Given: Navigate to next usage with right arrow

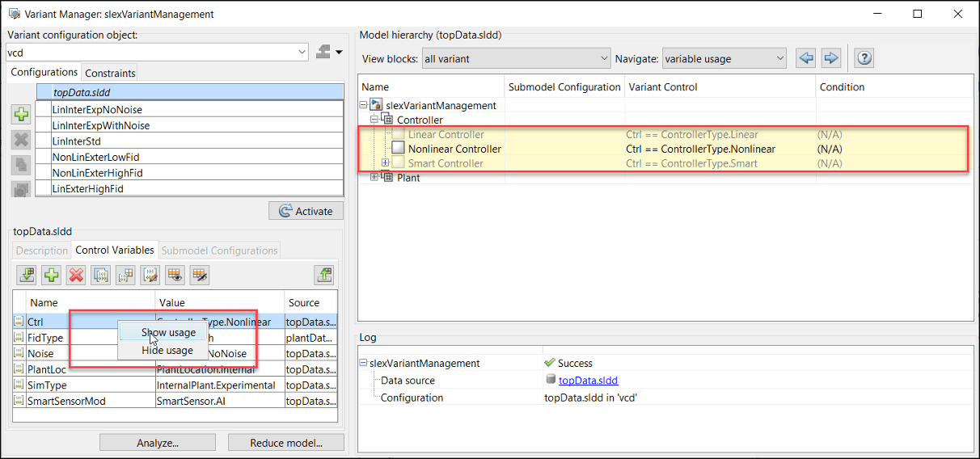Looking at the screenshot, I should pyautogui.click(x=831, y=58).
